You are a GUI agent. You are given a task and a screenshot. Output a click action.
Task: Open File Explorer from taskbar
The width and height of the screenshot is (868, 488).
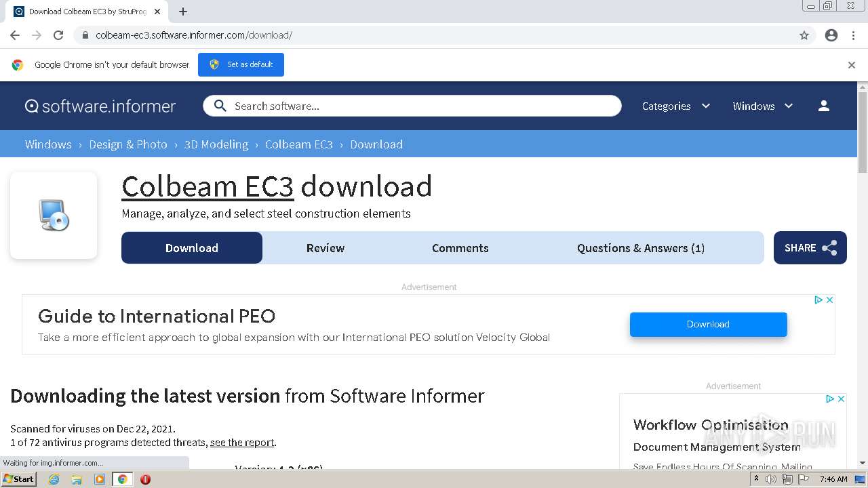77,479
